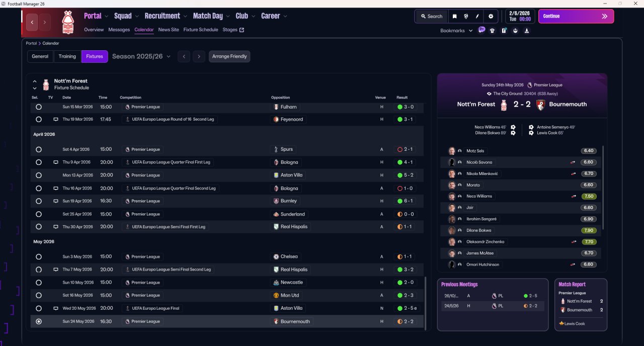This screenshot has height=346, width=644.
Task: Open the Overview tab
Action: click(x=94, y=30)
